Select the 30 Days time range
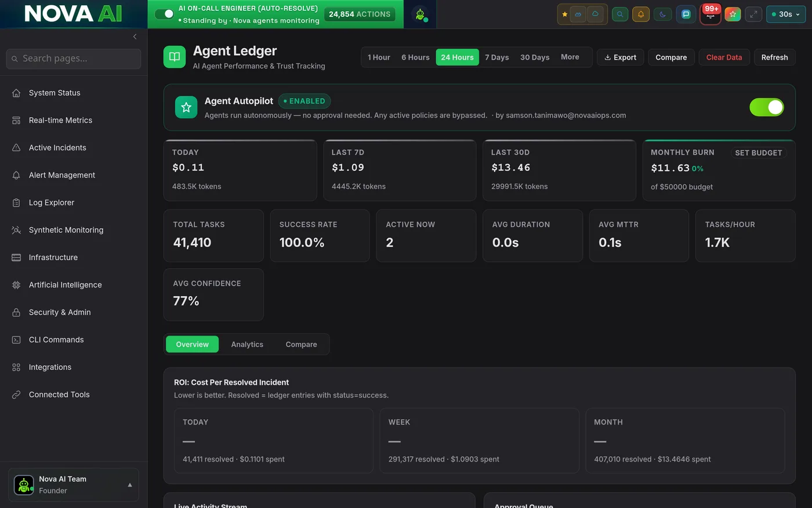The height and width of the screenshot is (508, 812). tap(535, 57)
